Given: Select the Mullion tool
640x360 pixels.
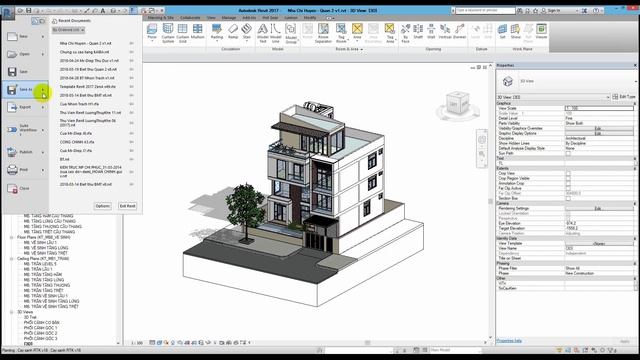Looking at the screenshot, I should [x=198, y=32].
